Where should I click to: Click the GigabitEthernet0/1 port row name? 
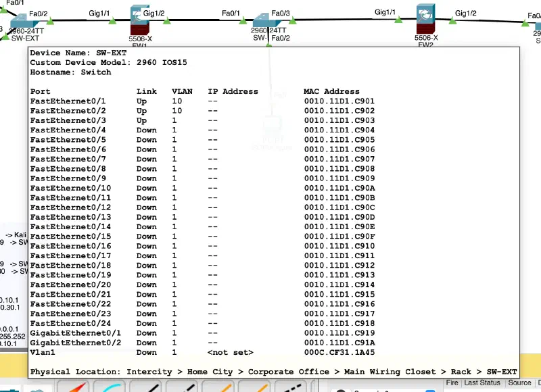point(76,333)
